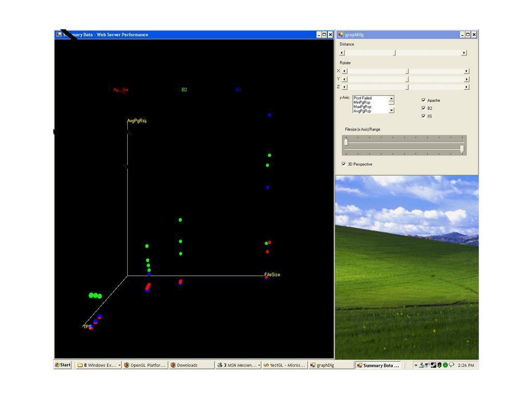The image size is (532, 399).
Task: Switch to OpenGL Platform browser taskbar button
Action: coord(145,365)
